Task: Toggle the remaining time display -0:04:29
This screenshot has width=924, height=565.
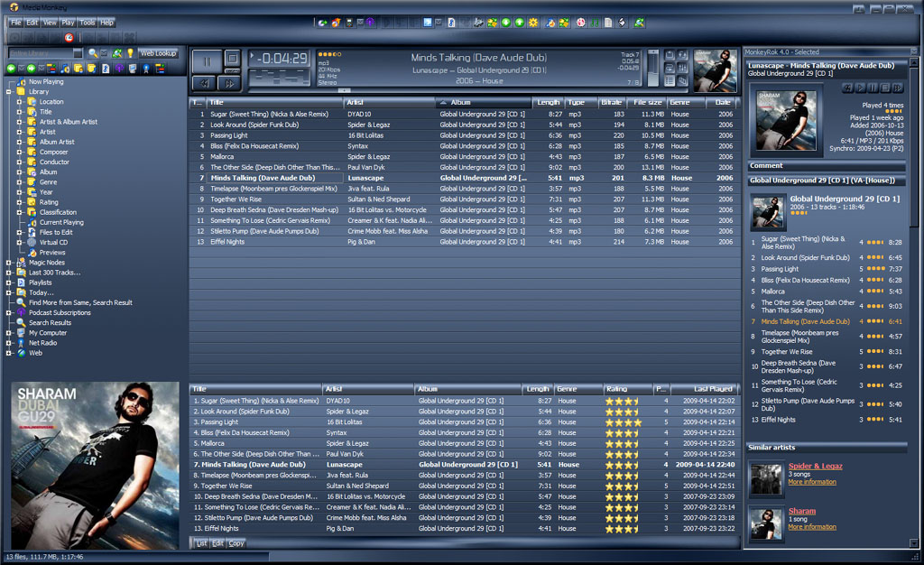Action: 280,59
